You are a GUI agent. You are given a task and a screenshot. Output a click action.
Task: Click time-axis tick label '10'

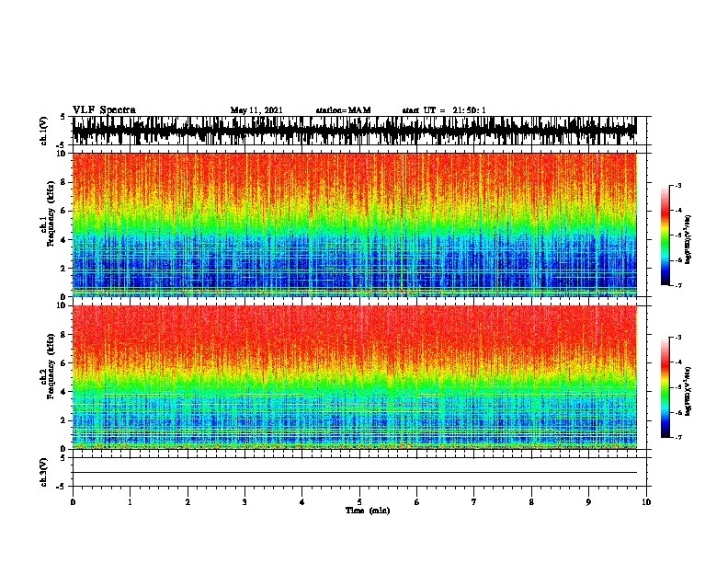[646, 502]
